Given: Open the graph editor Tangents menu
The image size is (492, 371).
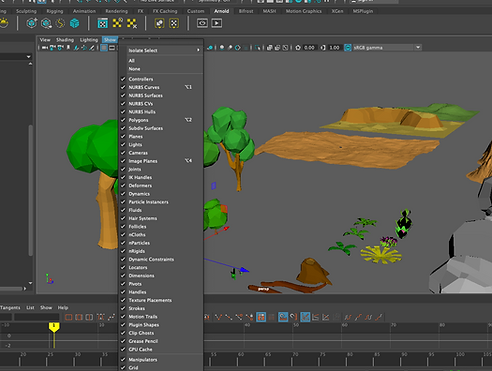Looking at the screenshot, I should point(10,307).
